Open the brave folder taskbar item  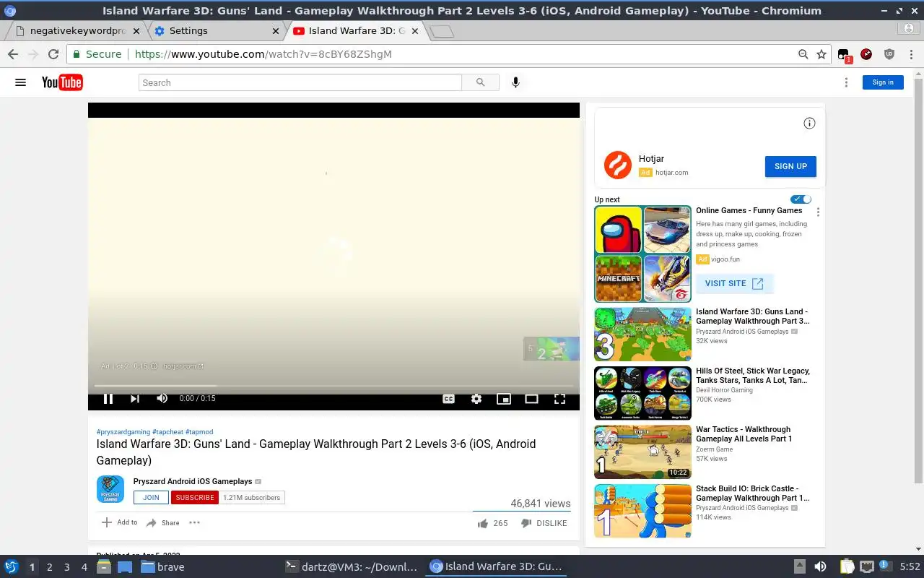tap(162, 567)
